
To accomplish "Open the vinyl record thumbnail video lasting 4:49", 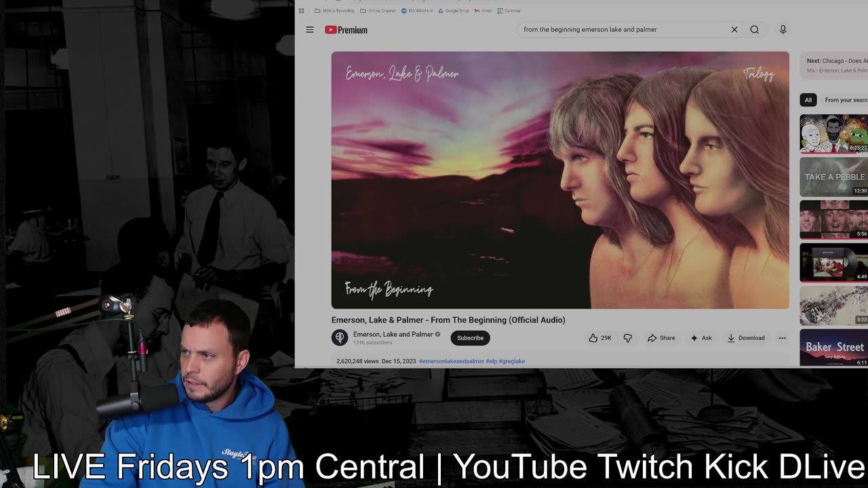I will point(833,262).
